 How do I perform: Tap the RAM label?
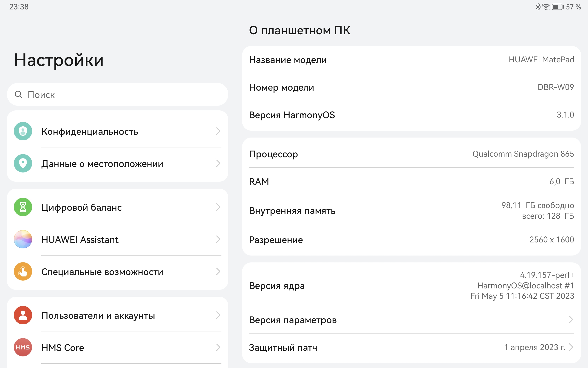click(259, 181)
